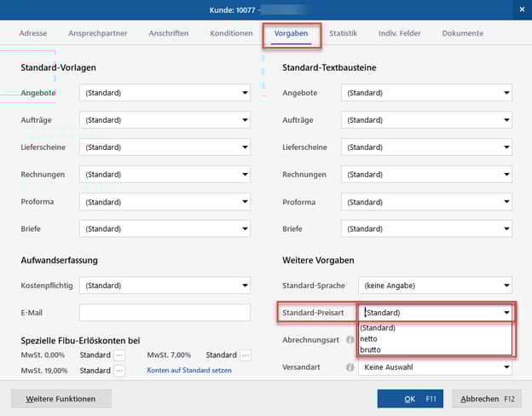Click the E-Mail input field

pyautogui.click(x=165, y=313)
